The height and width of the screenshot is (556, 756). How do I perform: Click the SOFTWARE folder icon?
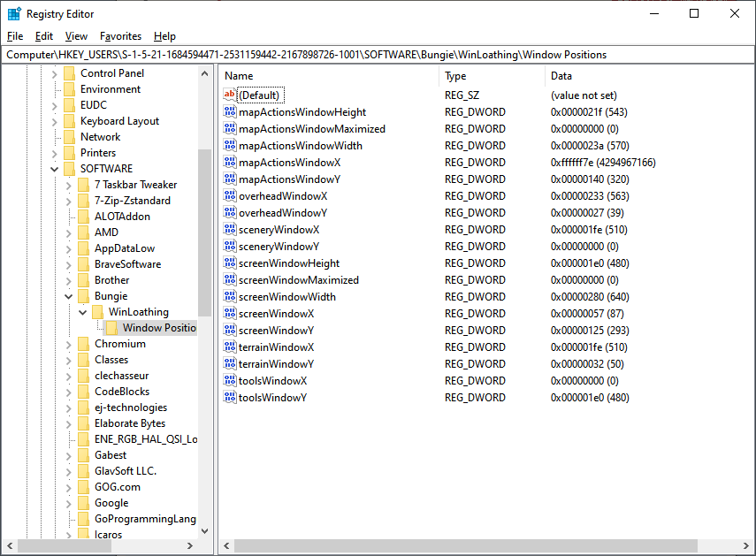[70, 169]
